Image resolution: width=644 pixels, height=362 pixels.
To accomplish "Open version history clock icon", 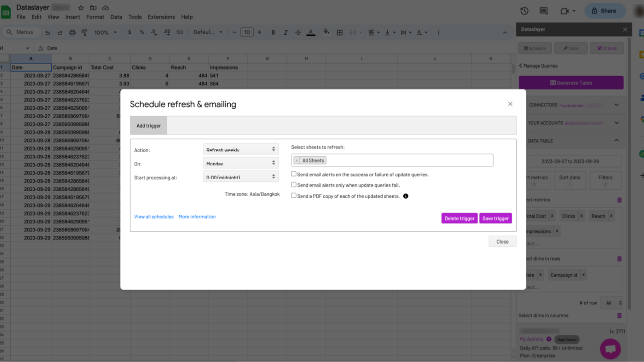I will (524, 11).
